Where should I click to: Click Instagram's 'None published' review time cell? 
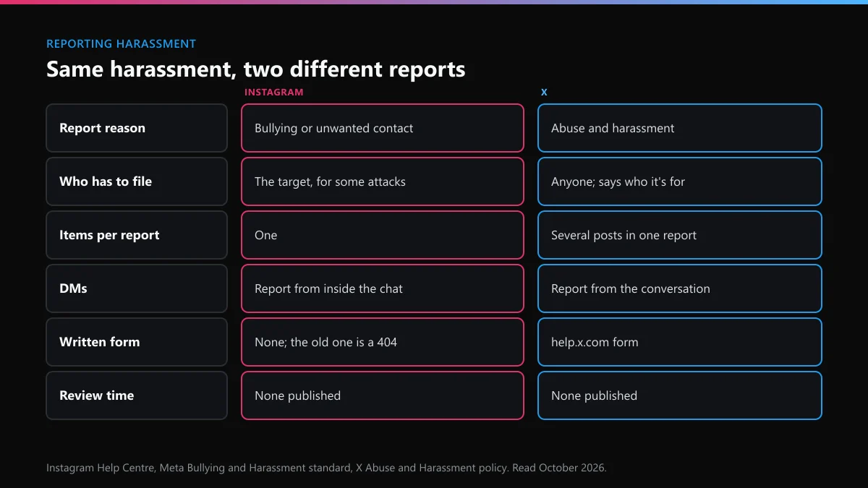pos(383,395)
